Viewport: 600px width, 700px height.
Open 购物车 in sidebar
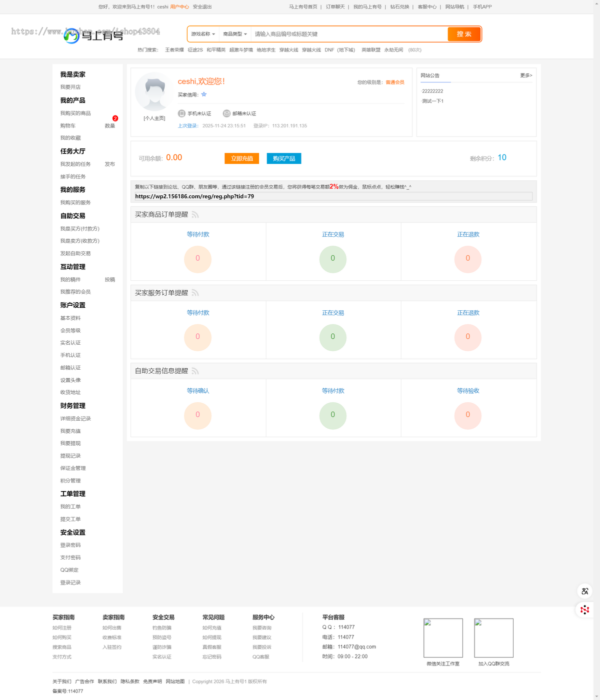(x=68, y=126)
